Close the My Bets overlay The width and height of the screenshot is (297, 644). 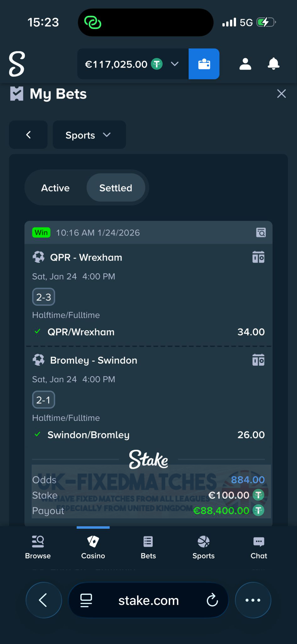(x=281, y=93)
